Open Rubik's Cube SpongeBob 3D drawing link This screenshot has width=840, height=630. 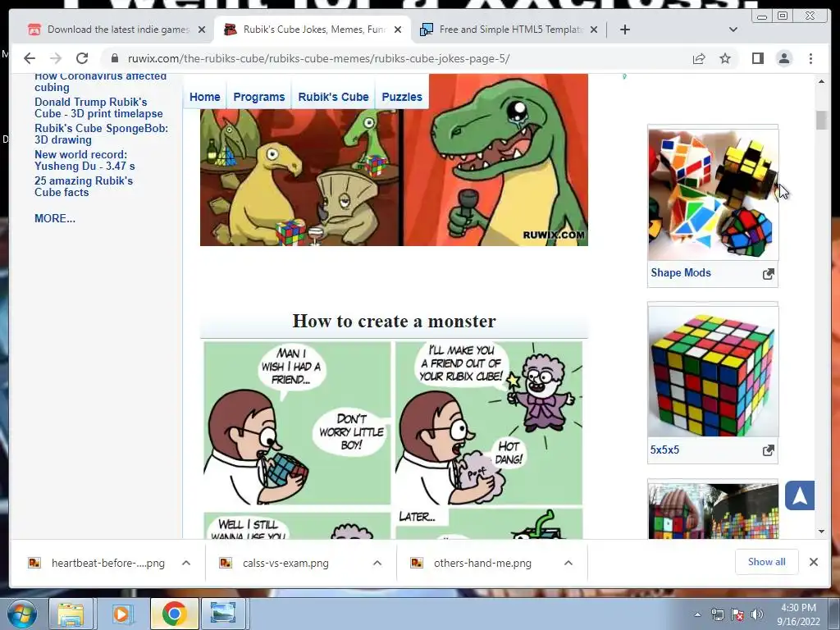click(101, 134)
